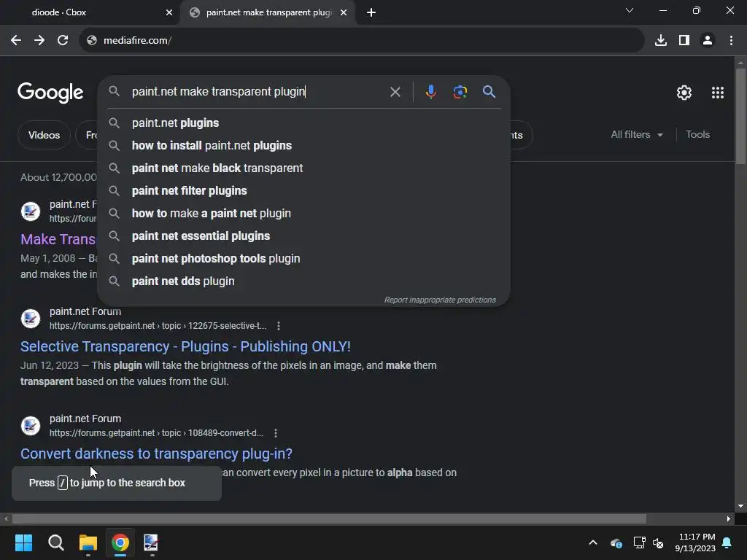Click the network display tray icon

pos(639,542)
